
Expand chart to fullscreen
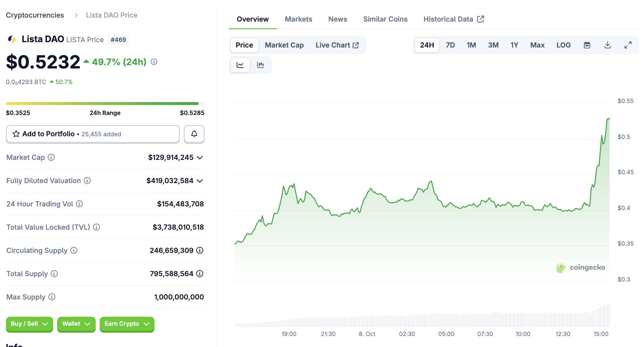click(x=628, y=45)
